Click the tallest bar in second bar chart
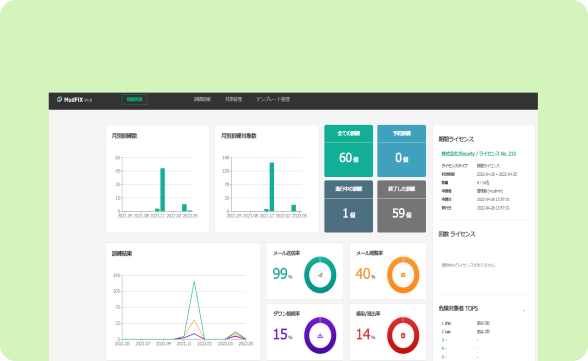This screenshot has height=361, width=588. tap(272, 187)
